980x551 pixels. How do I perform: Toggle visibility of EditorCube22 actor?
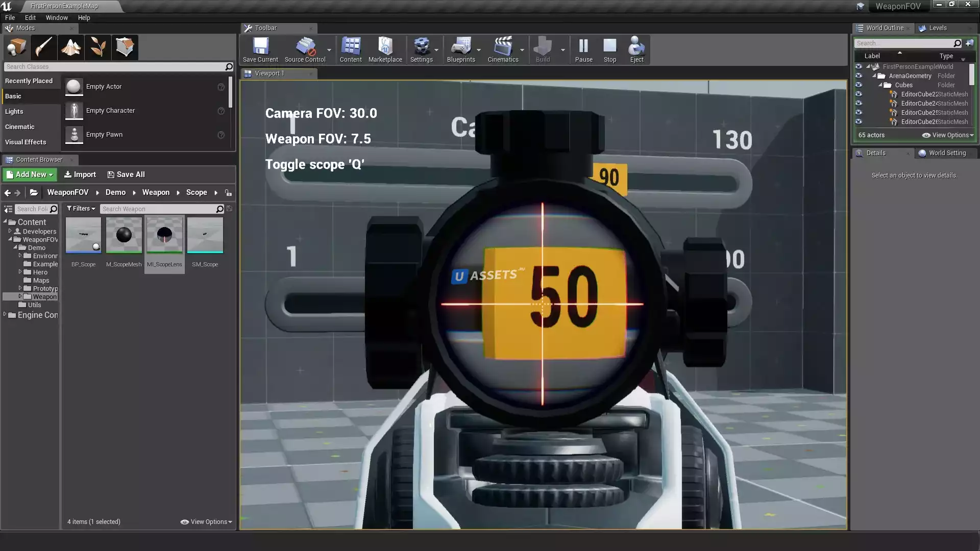click(x=859, y=94)
